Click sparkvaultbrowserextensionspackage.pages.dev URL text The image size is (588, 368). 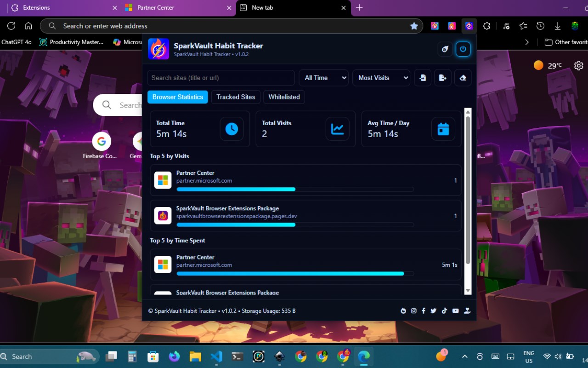click(x=237, y=216)
